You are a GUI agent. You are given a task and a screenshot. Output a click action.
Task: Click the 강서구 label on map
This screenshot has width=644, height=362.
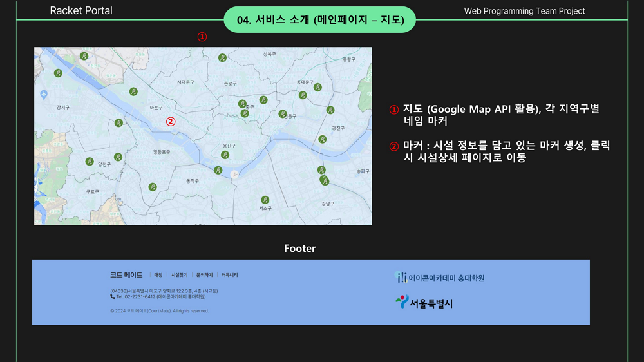[x=63, y=107]
